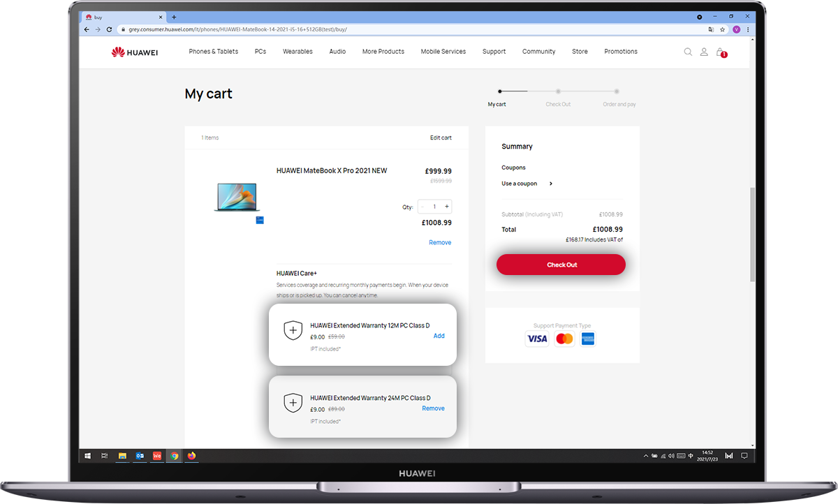
Task: Click the shield icon for 12M warranty
Action: point(293,330)
